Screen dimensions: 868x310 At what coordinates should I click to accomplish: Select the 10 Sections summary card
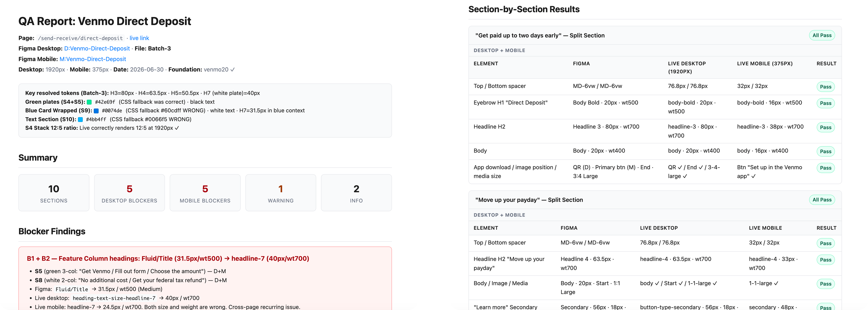tap(54, 193)
